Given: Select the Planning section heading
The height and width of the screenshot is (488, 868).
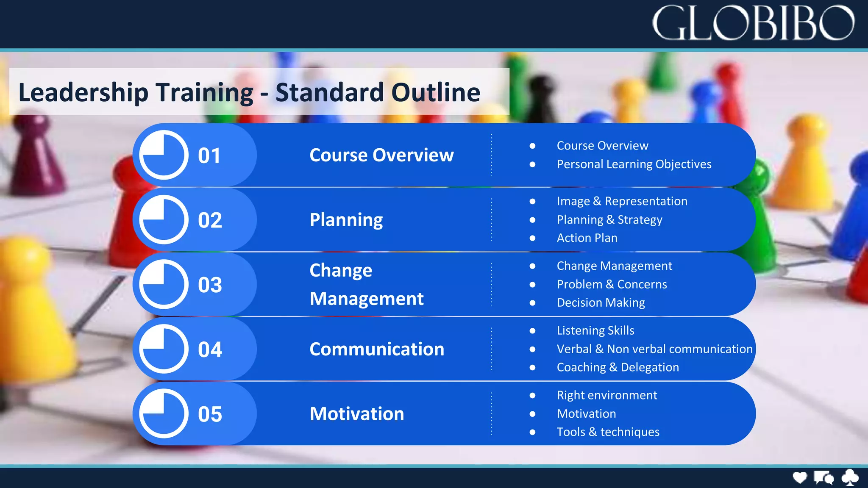Looking at the screenshot, I should (346, 220).
